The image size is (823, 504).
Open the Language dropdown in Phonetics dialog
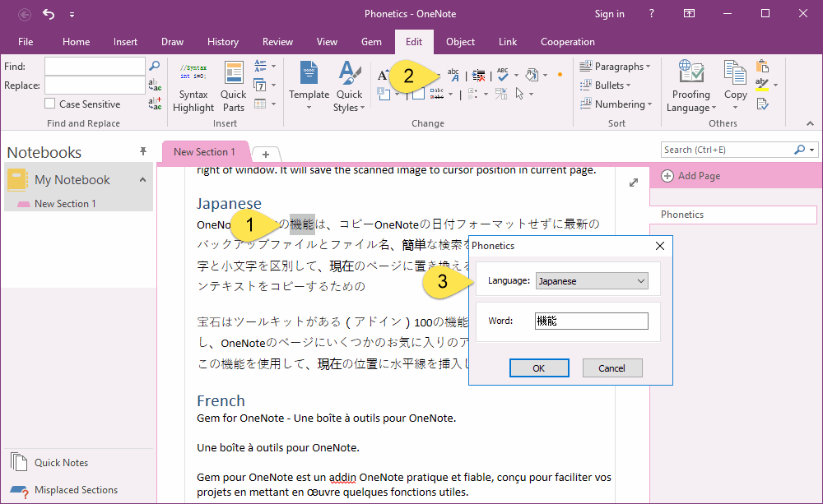592,280
